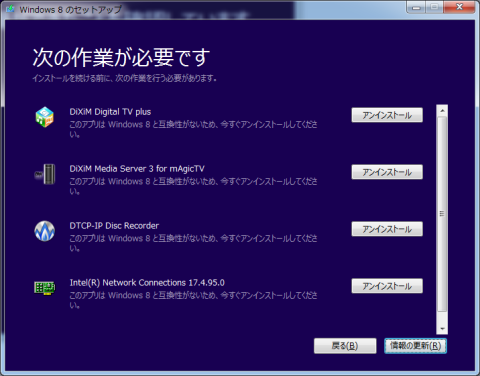This screenshot has height=376, width=480.
Task: Uninstall Intel(R) Network Connections 17.4.95.0
Action: (x=387, y=286)
